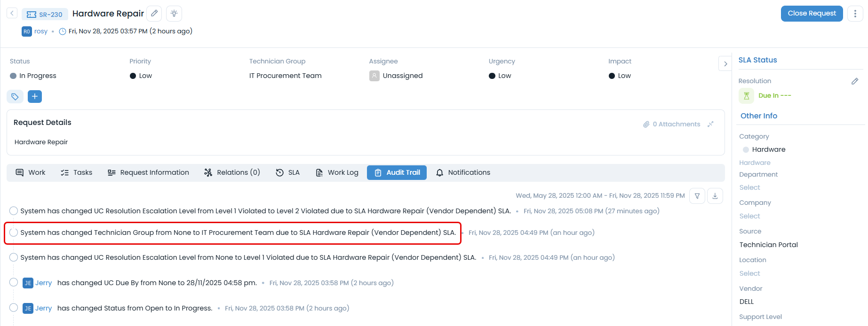Click the lightbulb suggestions icon

click(174, 14)
